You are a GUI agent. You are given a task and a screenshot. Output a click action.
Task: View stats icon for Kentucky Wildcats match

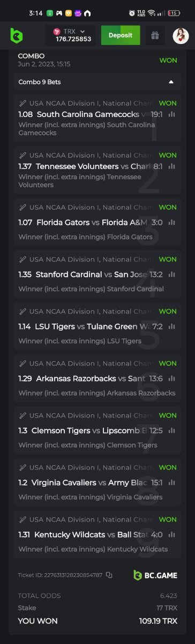point(172,535)
